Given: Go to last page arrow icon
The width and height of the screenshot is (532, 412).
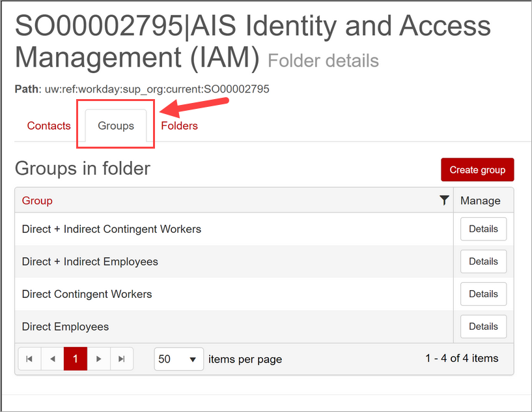Looking at the screenshot, I should pos(122,359).
